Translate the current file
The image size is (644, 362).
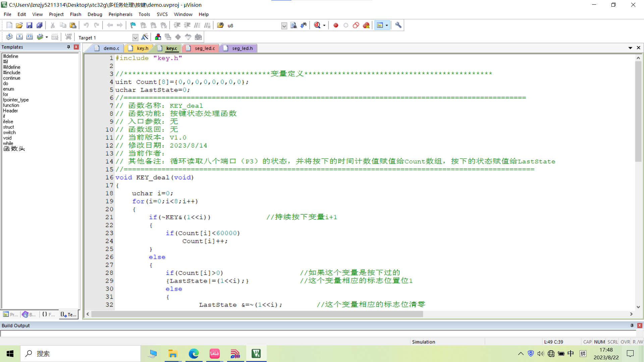9,37
